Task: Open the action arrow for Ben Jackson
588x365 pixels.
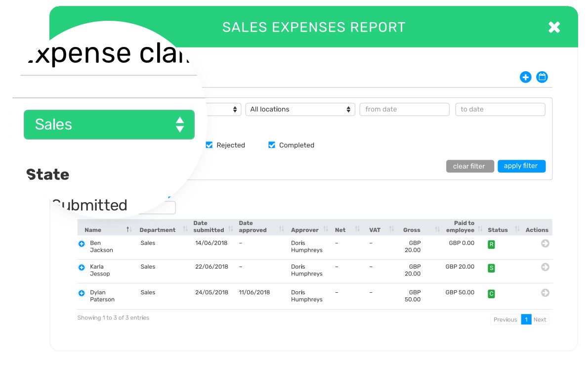Action: click(545, 243)
